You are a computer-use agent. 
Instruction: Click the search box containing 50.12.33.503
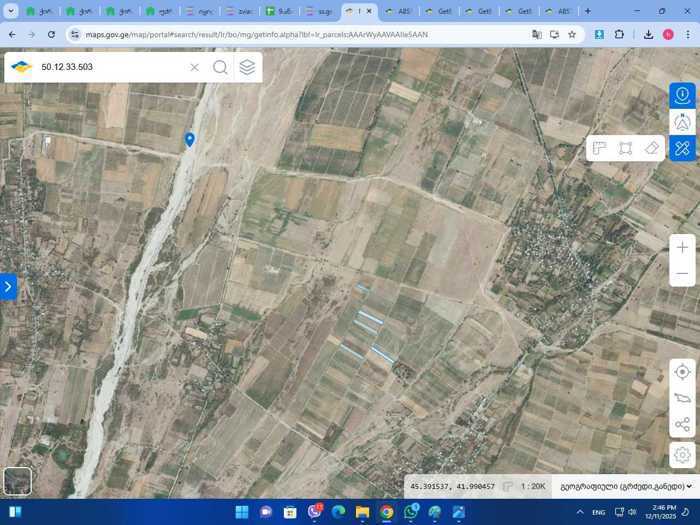coord(110,67)
